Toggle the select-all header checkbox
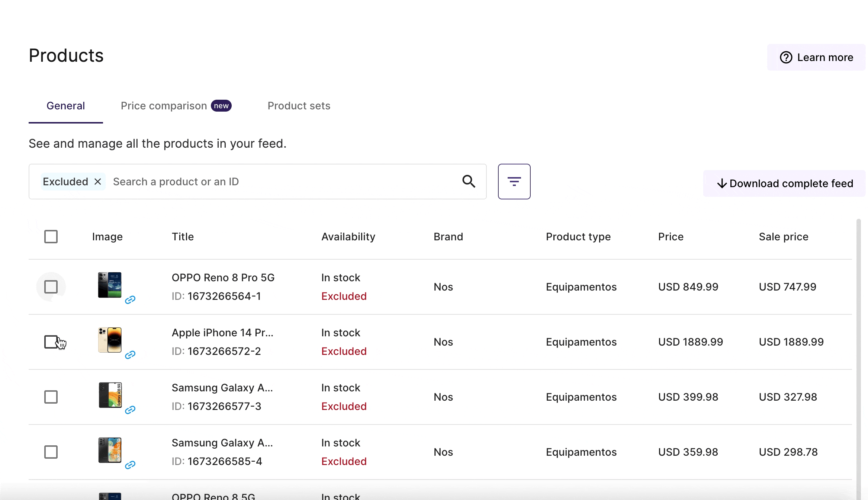Image resolution: width=868 pixels, height=500 pixels. click(x=51, y=237)
